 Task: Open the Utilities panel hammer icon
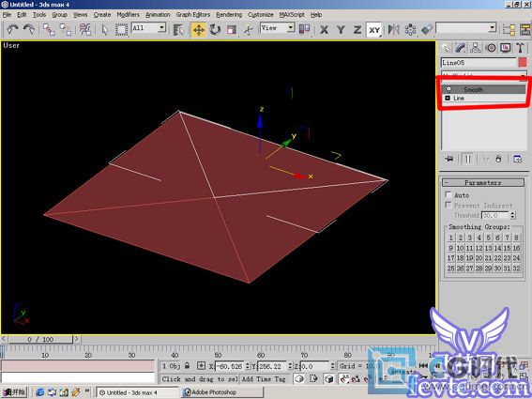pyautogui.click(x=520, y=48)
